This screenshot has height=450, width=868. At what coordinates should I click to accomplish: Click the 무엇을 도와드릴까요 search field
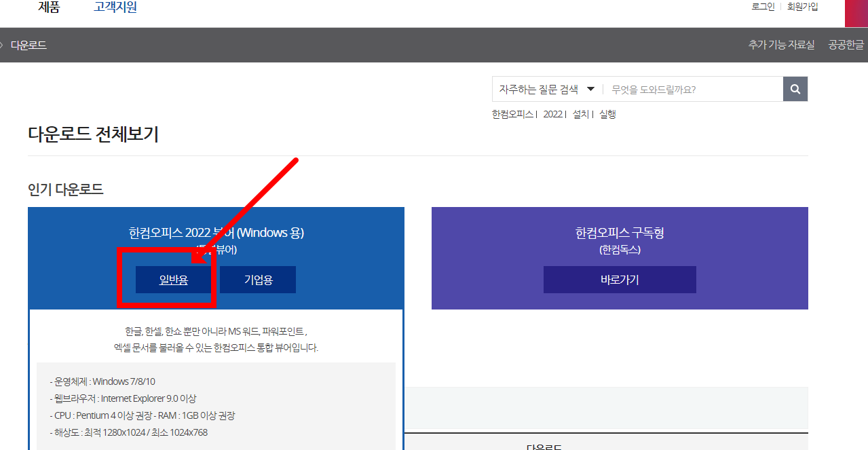692,89
